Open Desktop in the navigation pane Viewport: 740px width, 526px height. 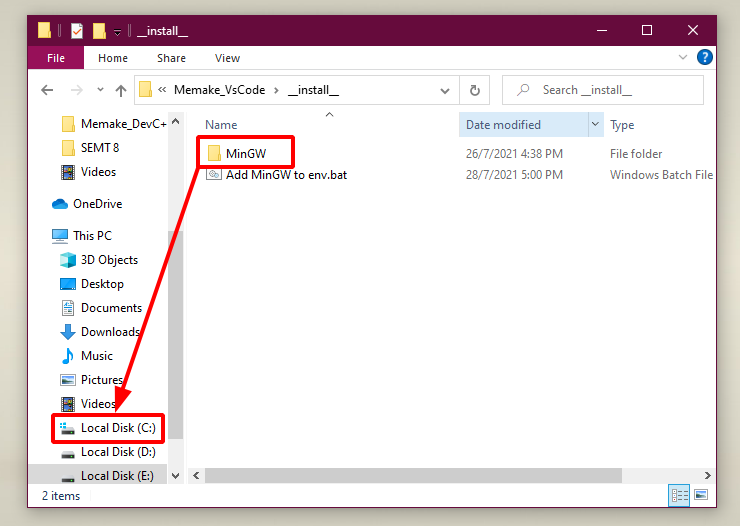(92, 284)
